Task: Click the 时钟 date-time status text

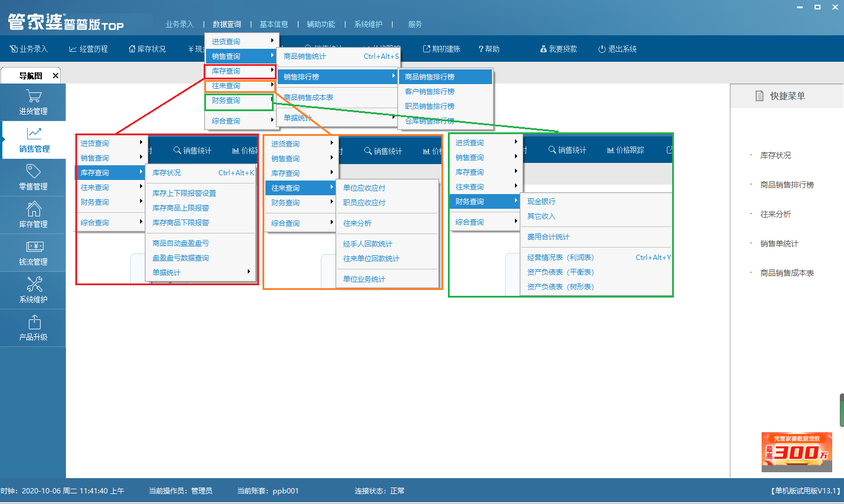Action: [x=62, y=490]
